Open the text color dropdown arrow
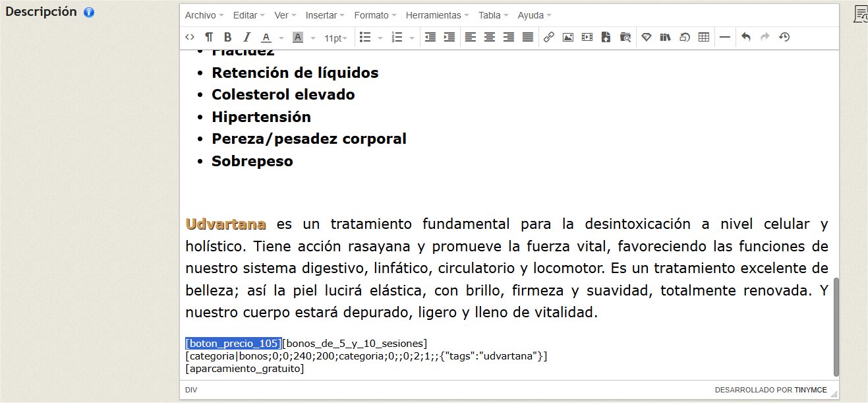Viewport: 868px width, 403px height. [x=281, y=38]
